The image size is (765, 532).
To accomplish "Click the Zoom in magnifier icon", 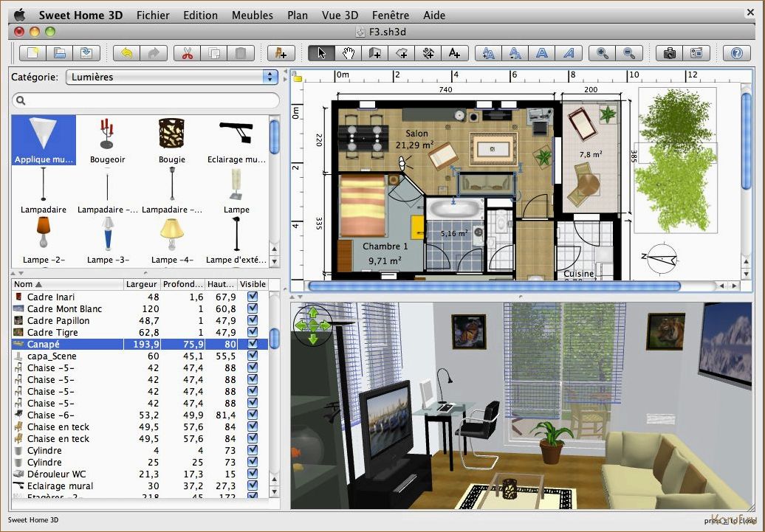I will click(x=603, y=53).
